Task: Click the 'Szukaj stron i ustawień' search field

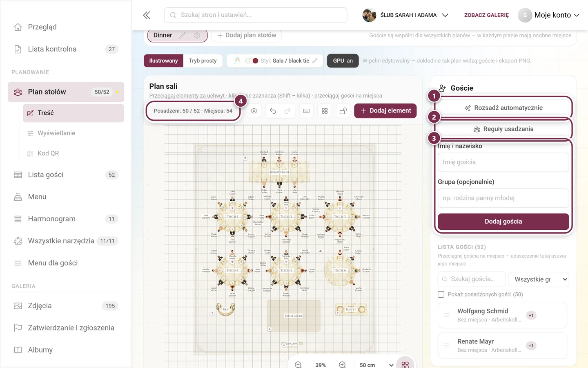Action: [256, 15]
